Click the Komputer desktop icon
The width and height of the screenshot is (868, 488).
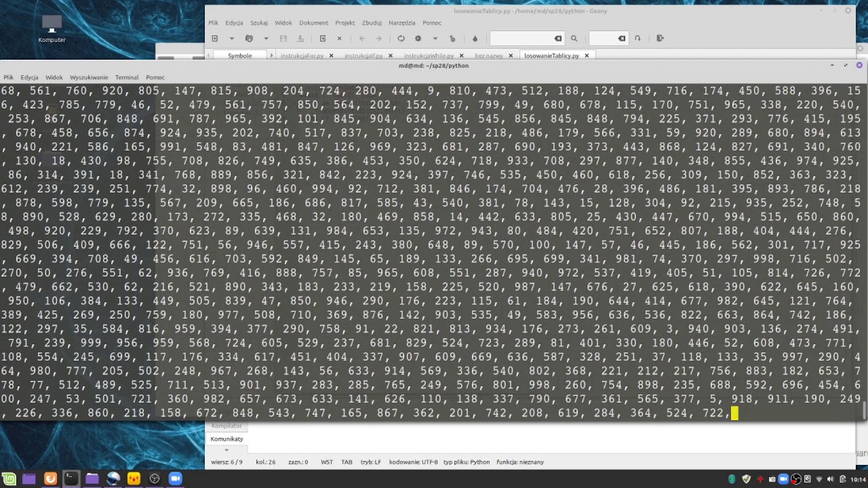pos(52,28)
